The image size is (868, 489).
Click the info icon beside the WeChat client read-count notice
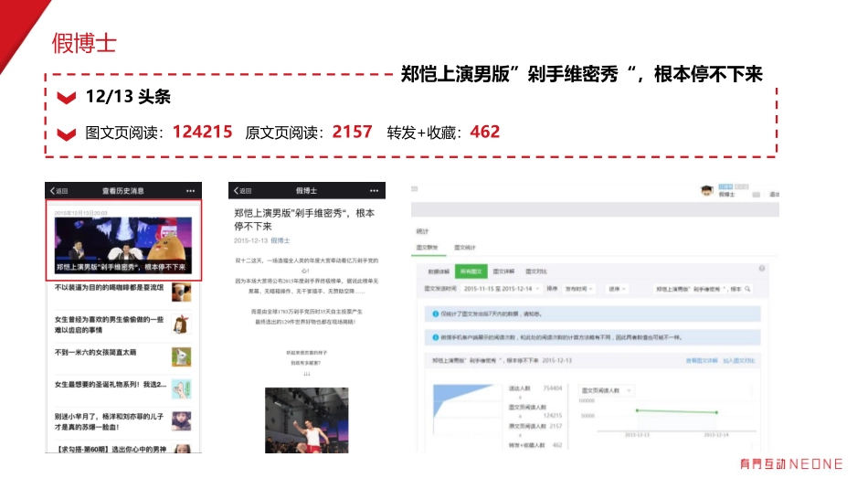click(435, 337)
